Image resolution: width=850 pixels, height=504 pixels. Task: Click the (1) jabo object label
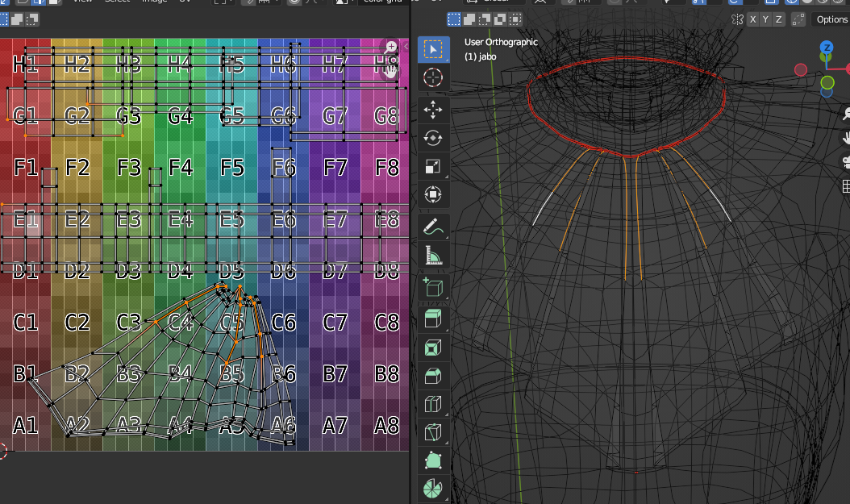tap(481, 56)
